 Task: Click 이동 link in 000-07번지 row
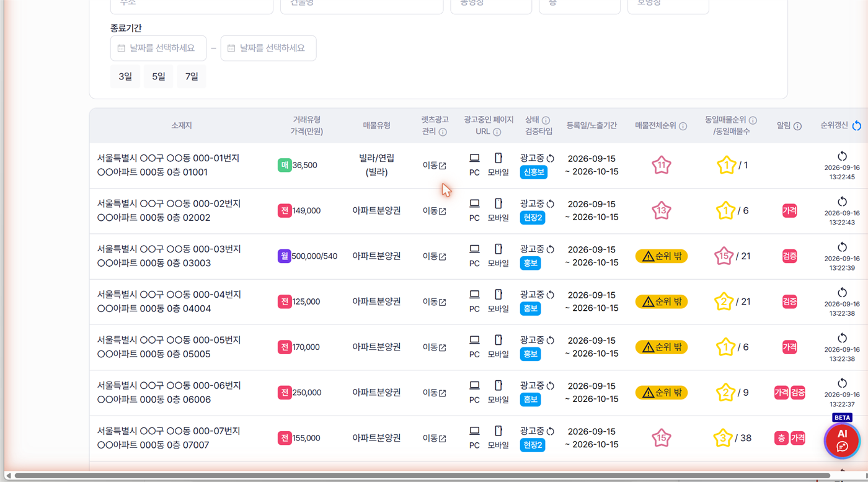coord(434,438)
